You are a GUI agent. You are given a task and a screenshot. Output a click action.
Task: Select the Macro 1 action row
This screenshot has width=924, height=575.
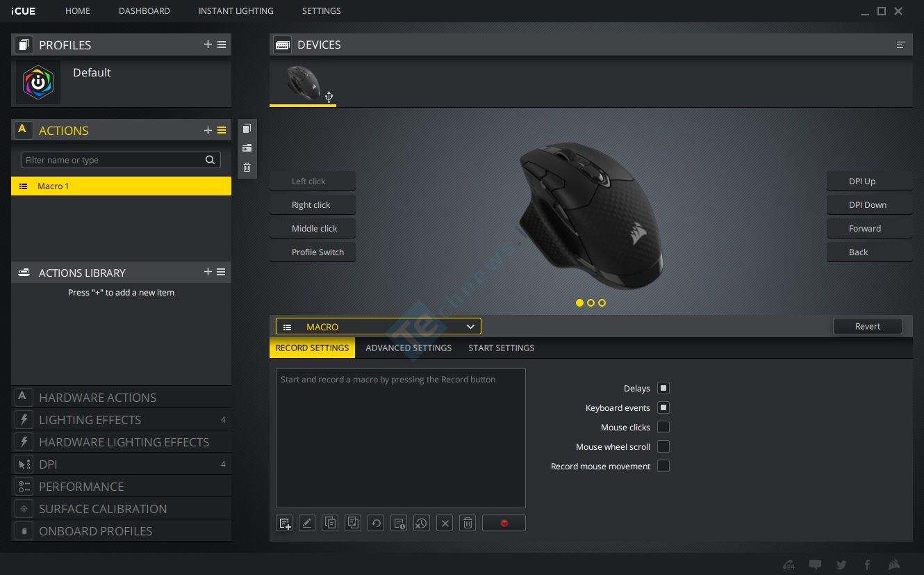[121, 186]
